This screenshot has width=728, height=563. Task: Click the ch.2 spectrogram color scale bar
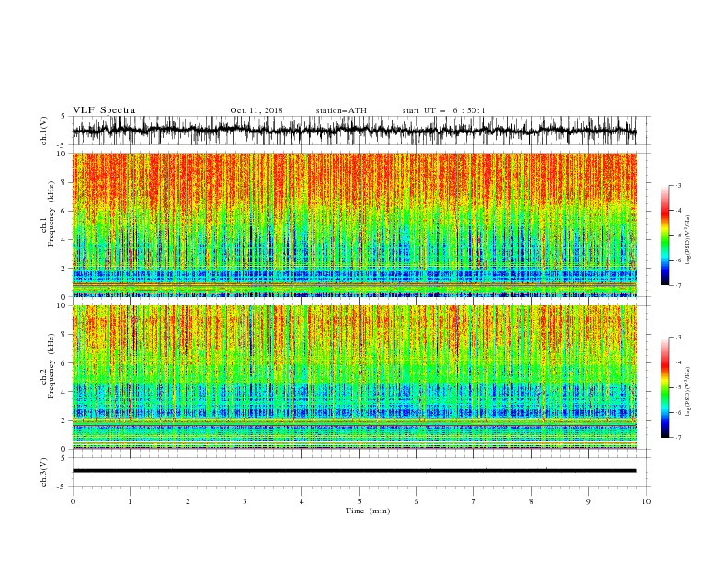point(665,387)
